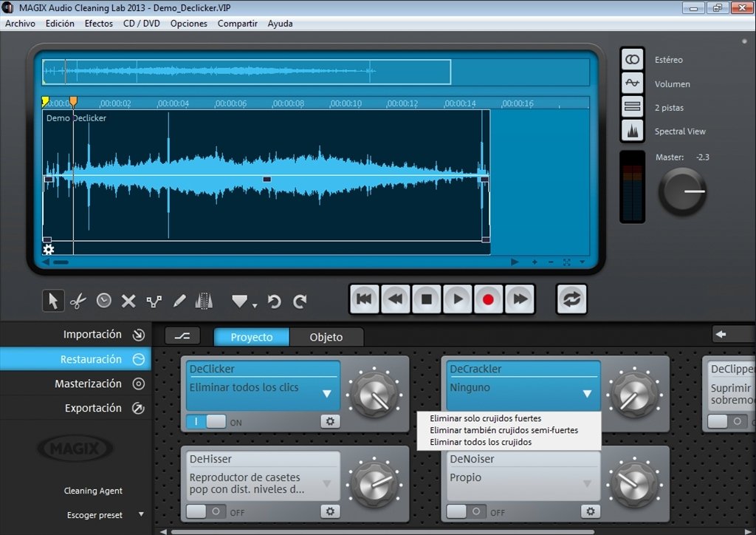Open the DeNoiser settings gear

tap(591, 511)
